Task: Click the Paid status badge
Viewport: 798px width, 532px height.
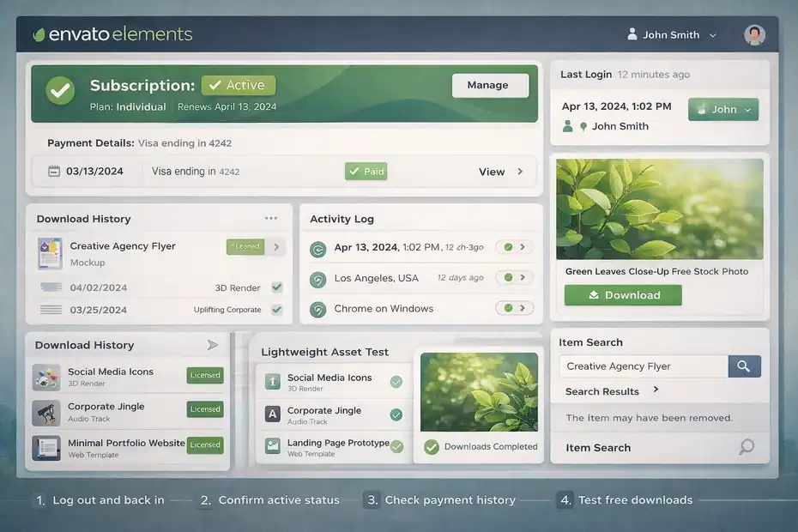Action: tap(366, 171)
